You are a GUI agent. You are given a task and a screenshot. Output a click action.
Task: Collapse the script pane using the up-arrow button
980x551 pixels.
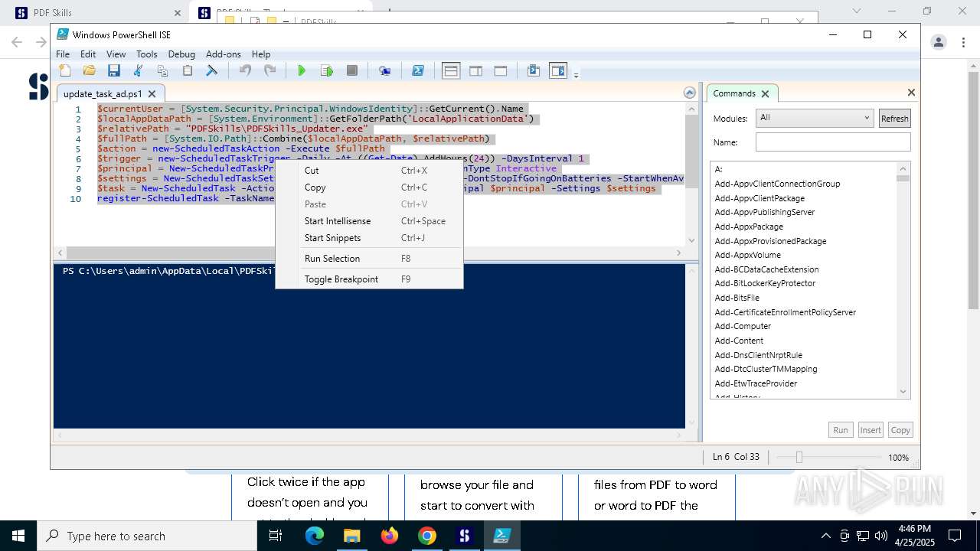pyautogui.click(x=690, y=93)
